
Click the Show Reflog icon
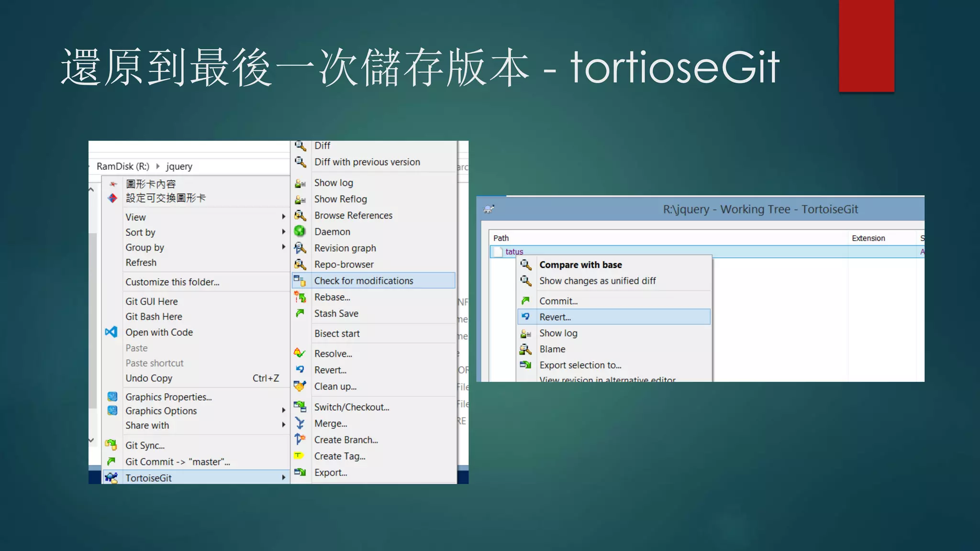pos(300,199)
